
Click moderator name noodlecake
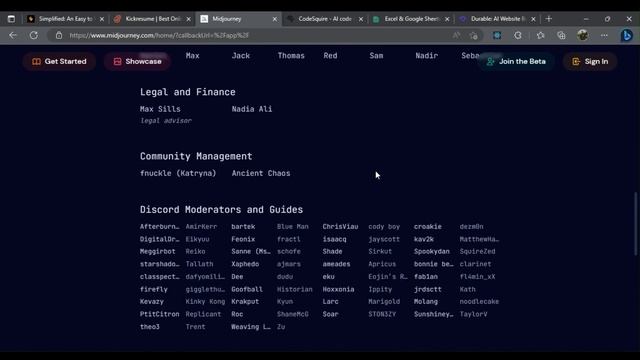tap(479, 302)
